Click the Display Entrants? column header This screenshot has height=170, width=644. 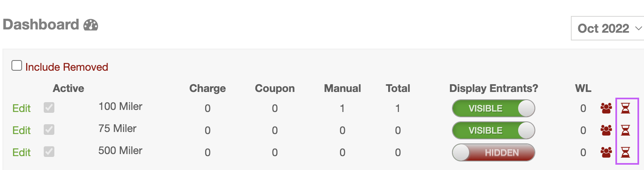494,88
